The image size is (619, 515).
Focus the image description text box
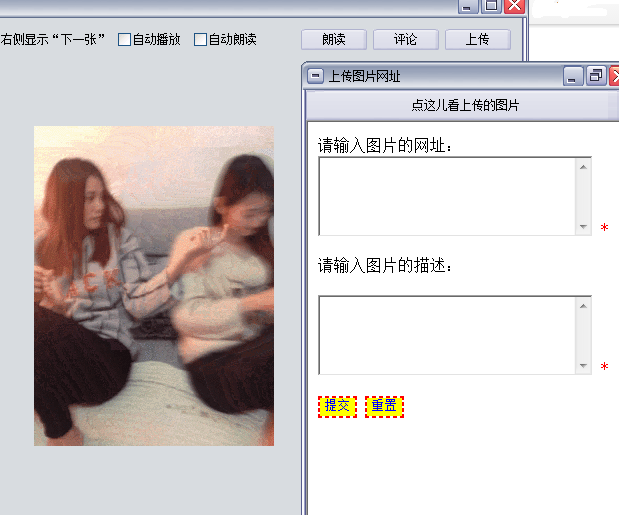coord(447,335)
